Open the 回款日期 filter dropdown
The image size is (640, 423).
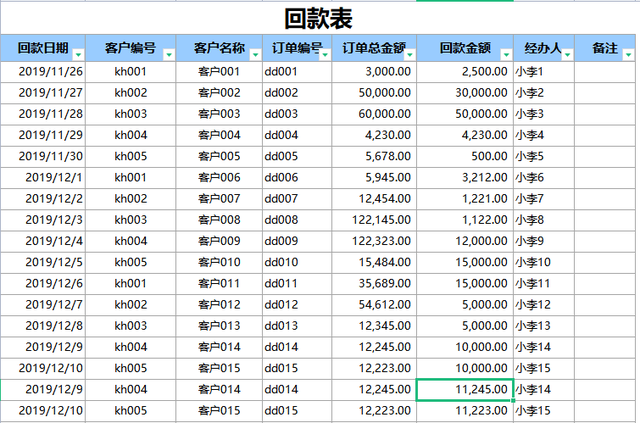tap(78, 55)
